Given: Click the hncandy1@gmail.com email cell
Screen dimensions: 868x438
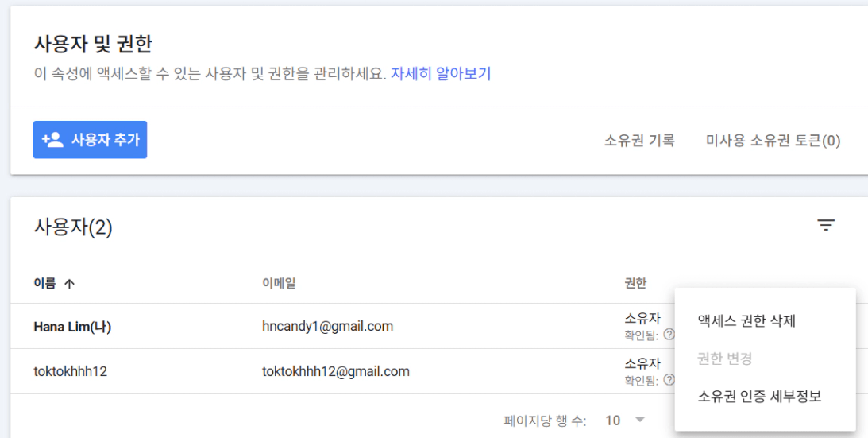Looking at the screenshot, I should [x=327, y=326].
